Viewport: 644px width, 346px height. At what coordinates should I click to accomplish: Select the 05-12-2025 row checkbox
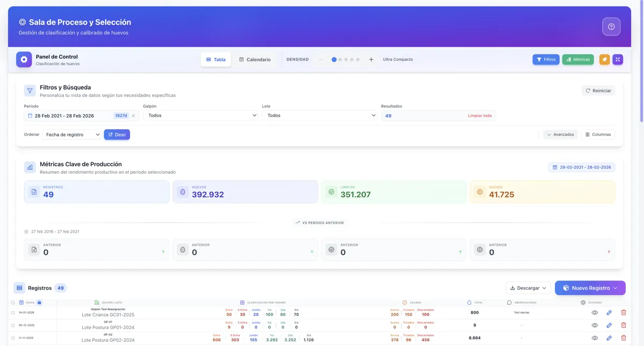pos(13,325)
